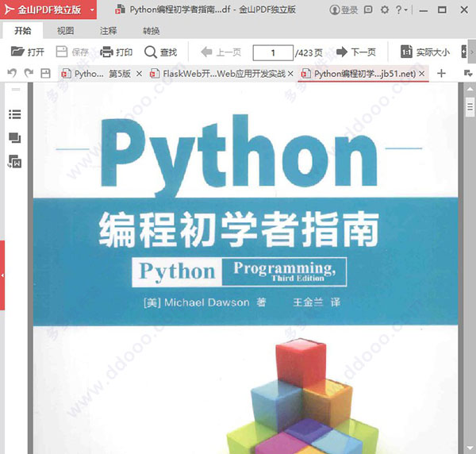Set view to 实际大小 actual size
The width and height of the screenshot is (476, 454).
coord(425,52)
